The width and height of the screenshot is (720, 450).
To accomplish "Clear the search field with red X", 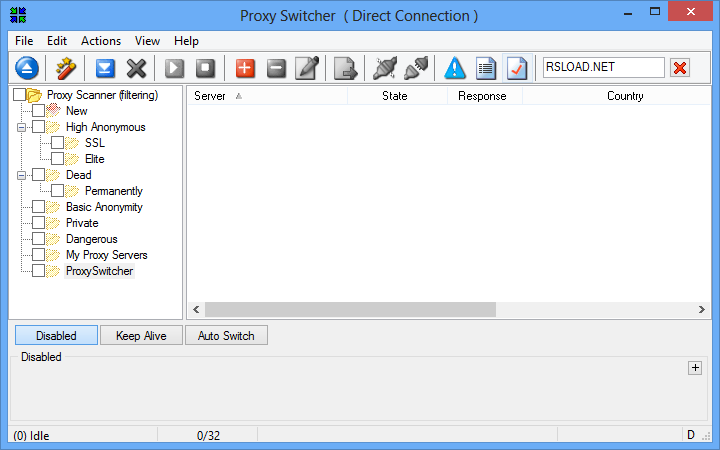I will pyautogui.click(x=680, y=68).
